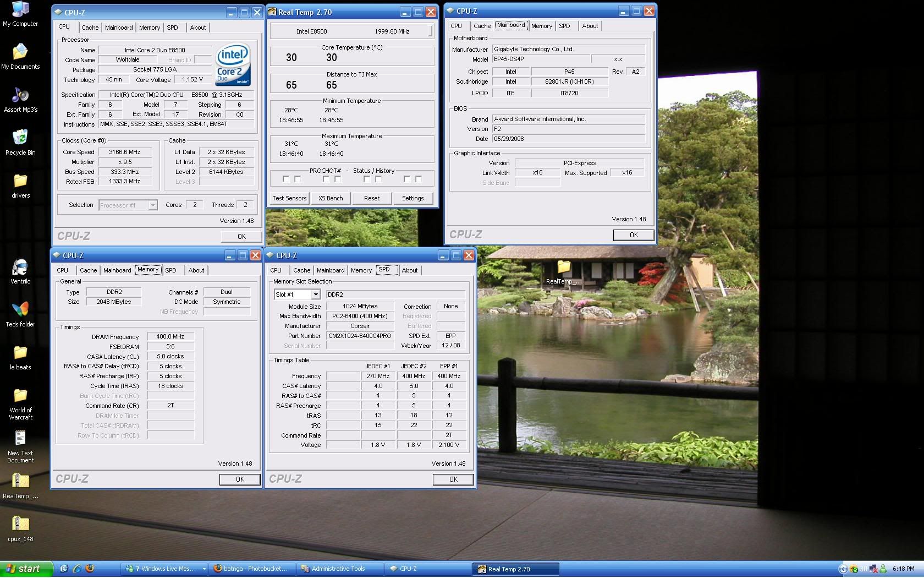Click the Level 2 cache value 6144 KBytes
The image size is (924, 578).
[x=226, y=172]
